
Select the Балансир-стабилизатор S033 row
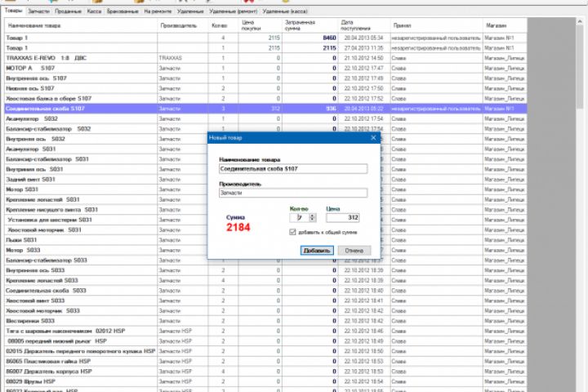click(265, 261)
